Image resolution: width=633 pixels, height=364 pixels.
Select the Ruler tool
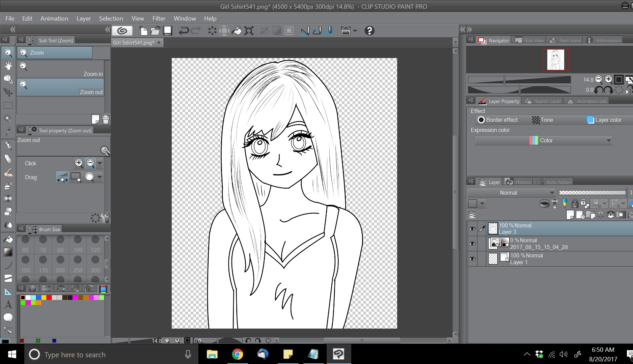[x=8, y=292]
